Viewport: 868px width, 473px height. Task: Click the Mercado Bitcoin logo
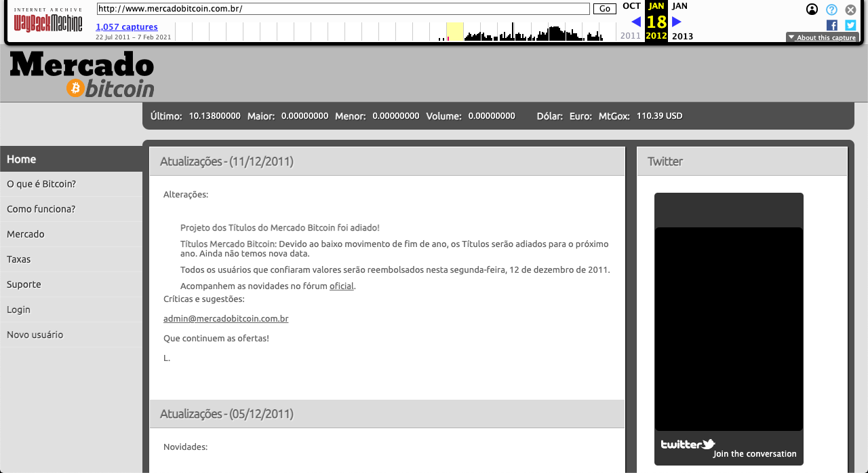pyautogui.click(x=82, y=74)
